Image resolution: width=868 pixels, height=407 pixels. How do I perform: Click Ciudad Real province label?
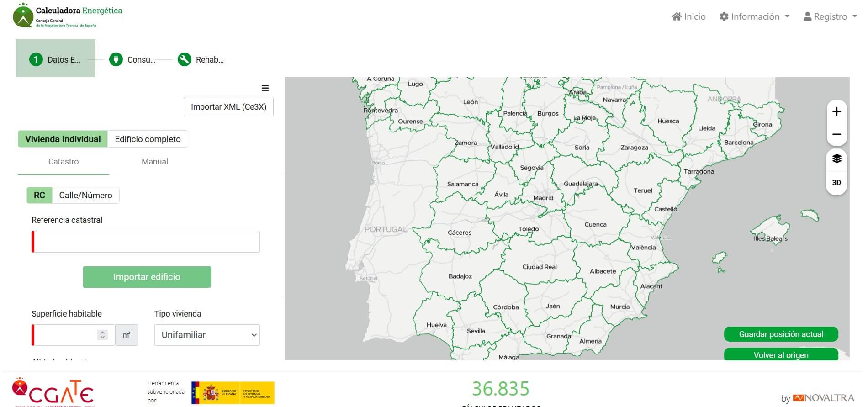click(x=540, y=267)
